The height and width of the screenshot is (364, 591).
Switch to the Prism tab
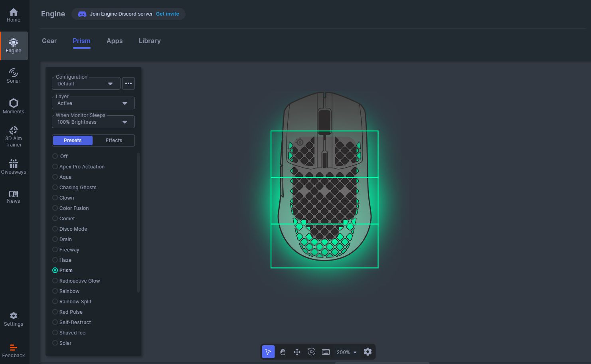(82, 41)
